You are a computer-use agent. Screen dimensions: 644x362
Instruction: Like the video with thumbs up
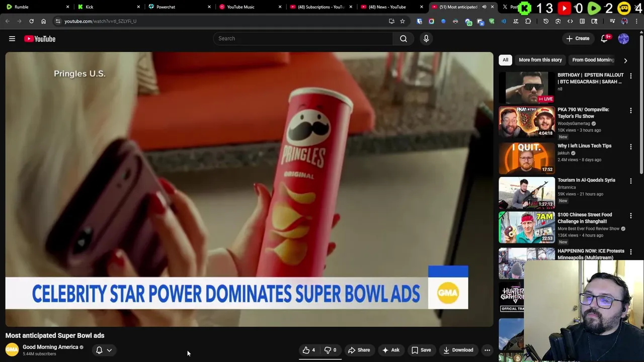309,350
